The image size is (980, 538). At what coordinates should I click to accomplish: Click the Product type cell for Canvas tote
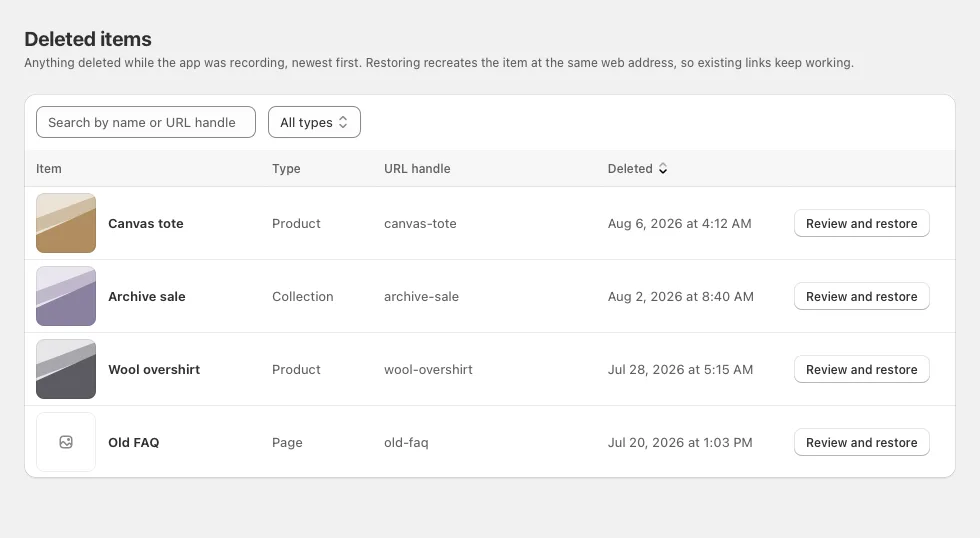click(296, 224)
